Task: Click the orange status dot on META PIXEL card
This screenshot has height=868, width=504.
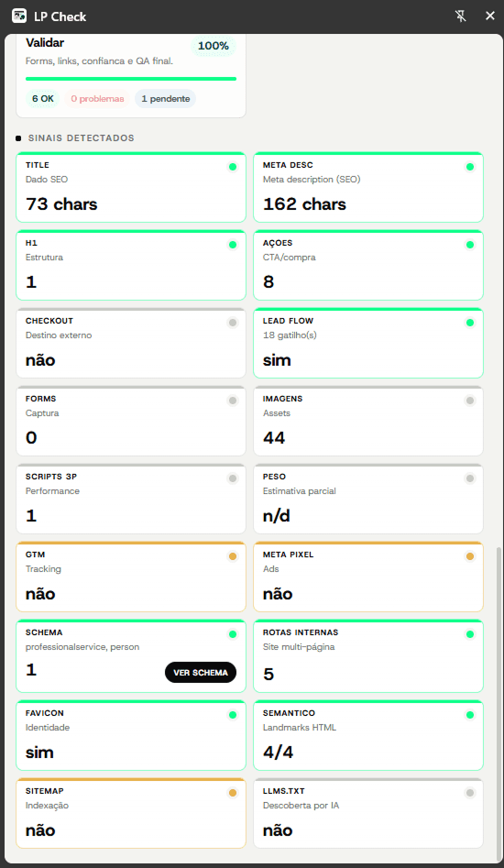Action: point(470,556)
